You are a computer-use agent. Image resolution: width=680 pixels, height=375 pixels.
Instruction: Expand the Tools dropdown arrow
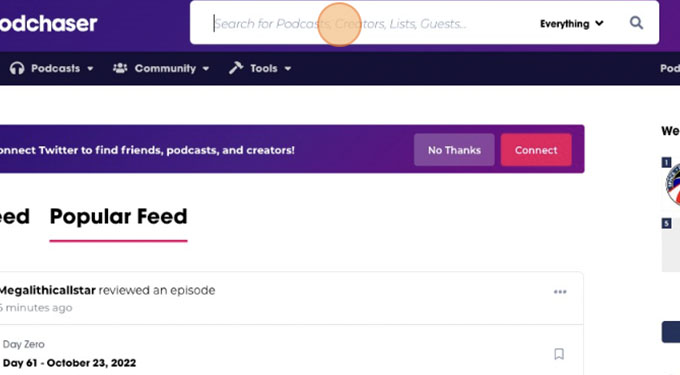[288, 68]
